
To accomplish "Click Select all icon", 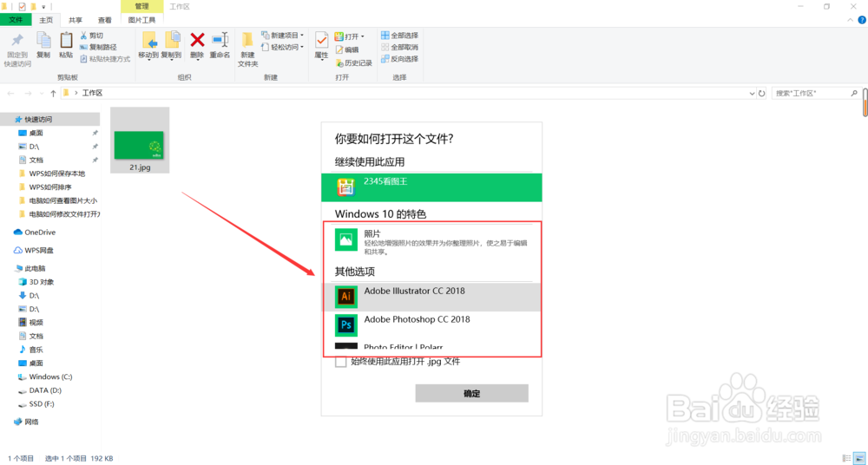I will tap(385, 36).
